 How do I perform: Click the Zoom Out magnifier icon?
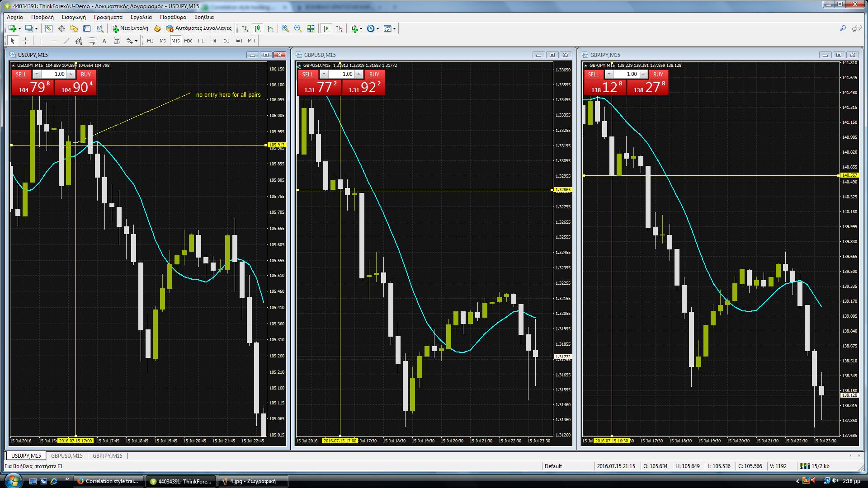coord(298,28)
